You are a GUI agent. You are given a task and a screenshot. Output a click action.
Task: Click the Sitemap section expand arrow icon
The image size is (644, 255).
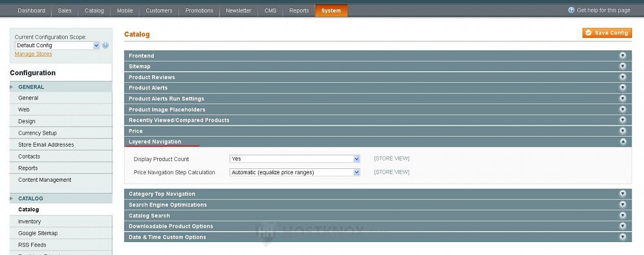click(x=623, y=66)
